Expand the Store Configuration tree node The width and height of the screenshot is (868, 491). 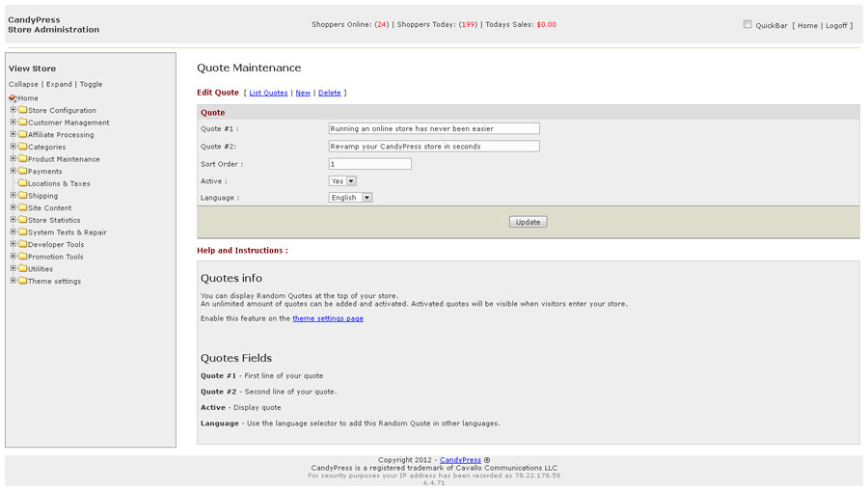tap(14, 110)
